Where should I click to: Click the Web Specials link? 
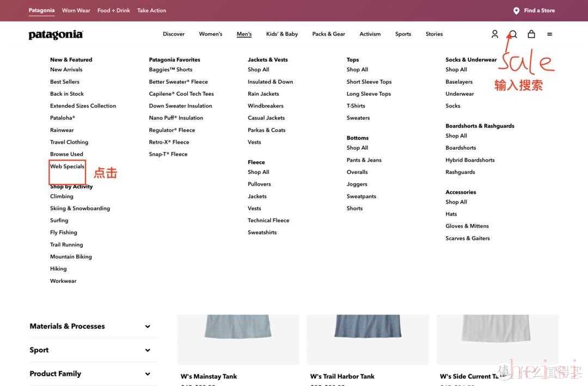pos(67,166)
